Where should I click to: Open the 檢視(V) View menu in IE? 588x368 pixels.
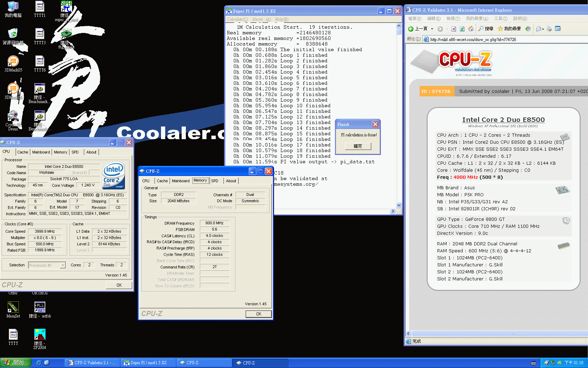453,19
